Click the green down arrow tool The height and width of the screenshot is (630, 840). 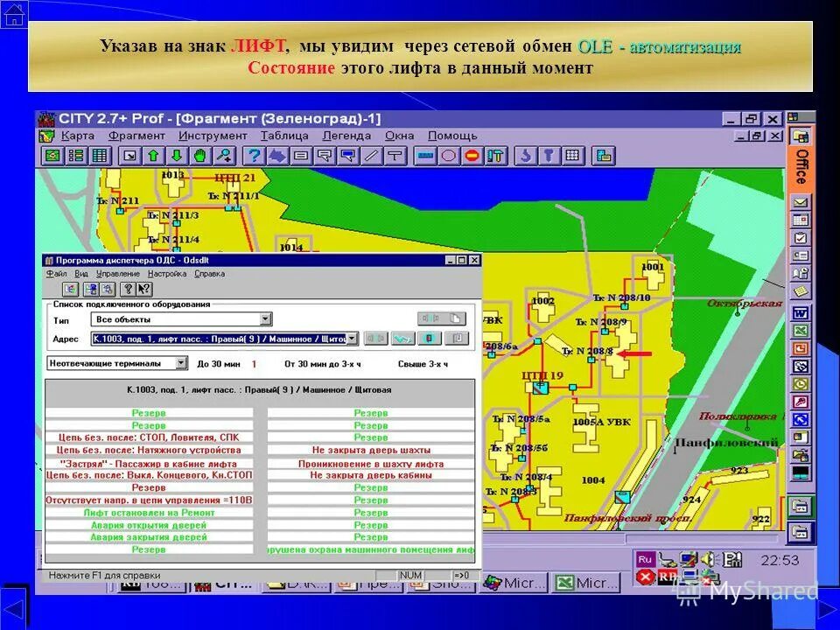tap(177, 156)
